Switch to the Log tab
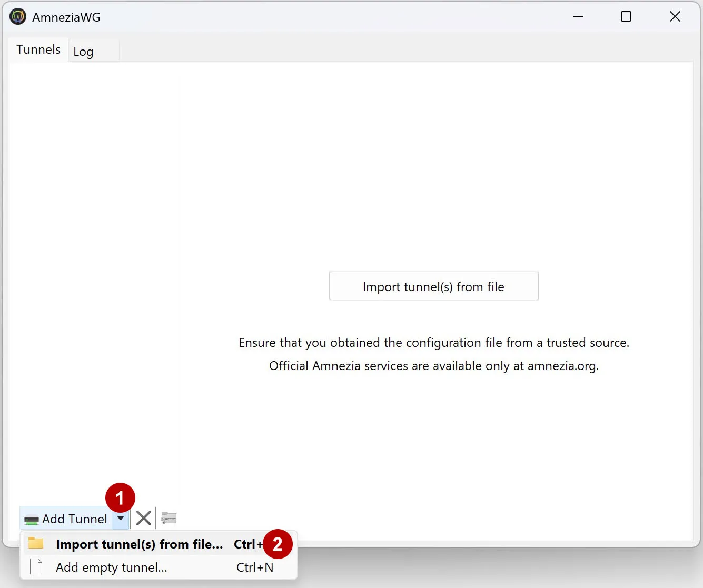703x588 pixels. [x=83, y=51]
